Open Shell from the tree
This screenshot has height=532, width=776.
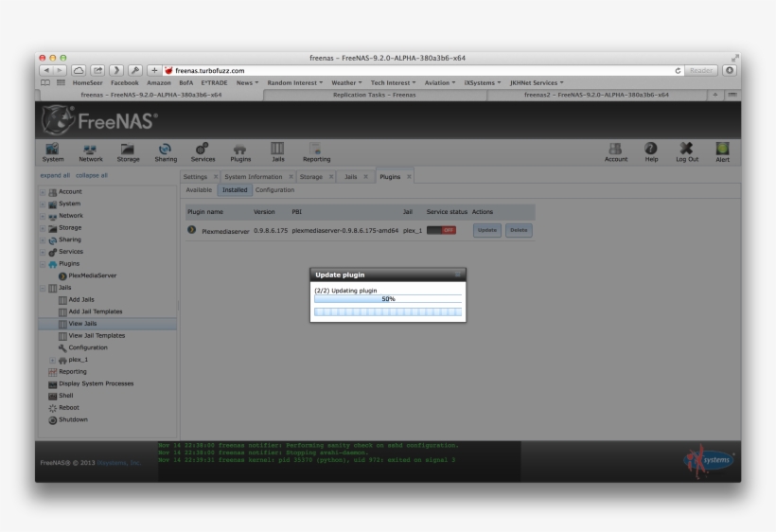coord(66,396)
